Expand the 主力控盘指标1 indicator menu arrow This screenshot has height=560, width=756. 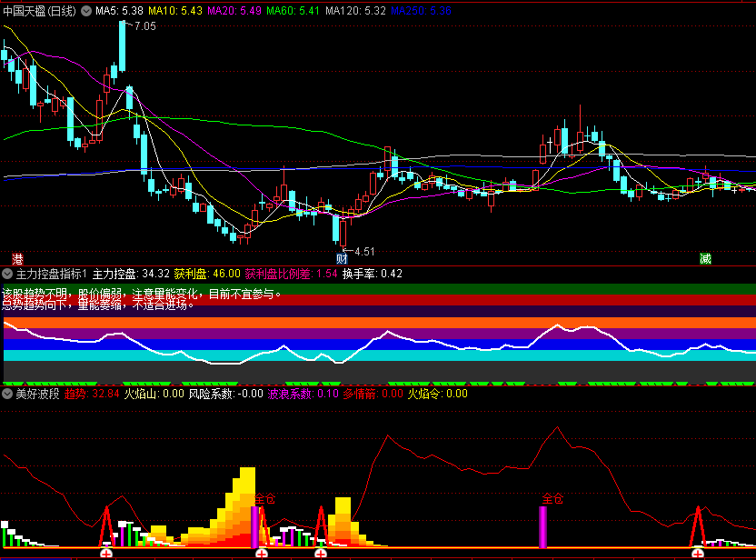click(7, 275)
